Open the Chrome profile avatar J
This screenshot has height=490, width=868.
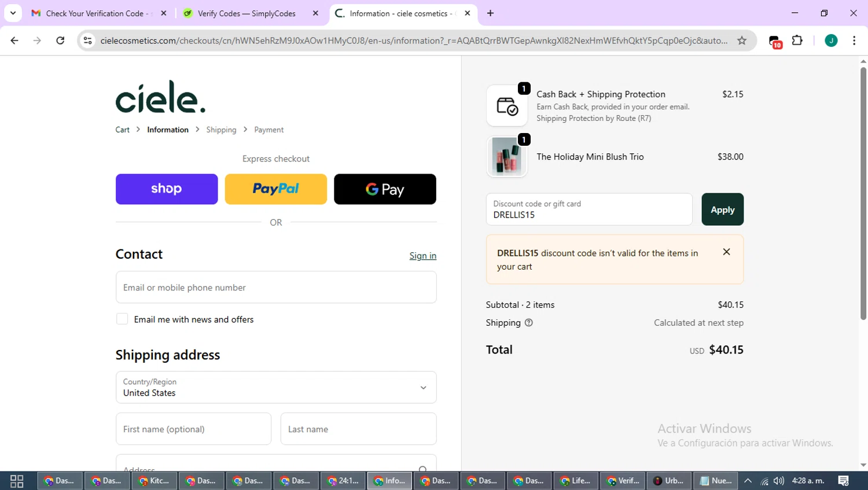831,40
